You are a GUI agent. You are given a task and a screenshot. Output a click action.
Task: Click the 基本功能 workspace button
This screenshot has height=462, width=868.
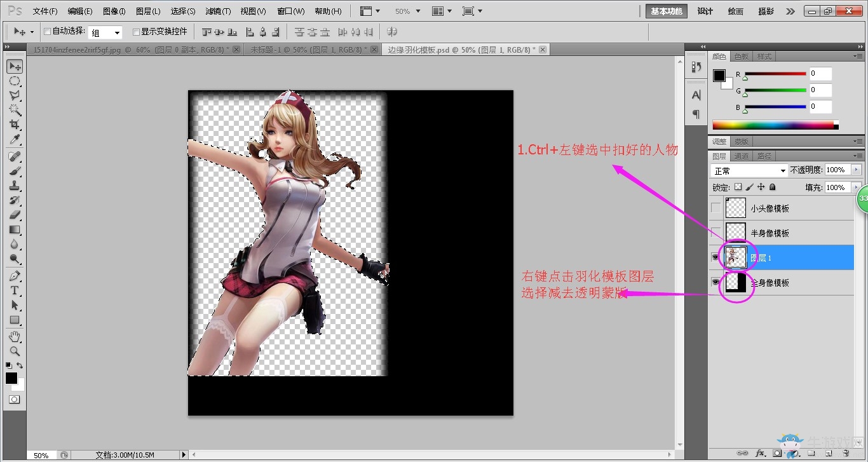[x=666, y=11]
